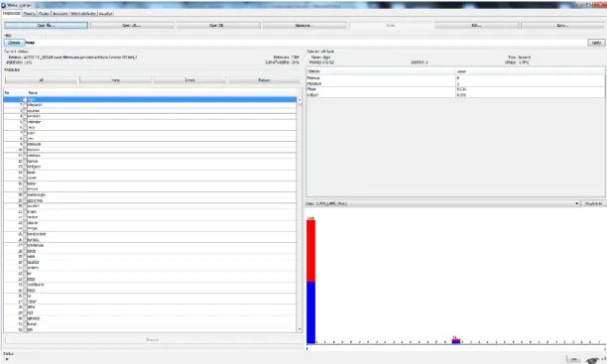The image size is (607, 364).
Task: Click the Pattern selection button
Action: click(x=264, y=80)
